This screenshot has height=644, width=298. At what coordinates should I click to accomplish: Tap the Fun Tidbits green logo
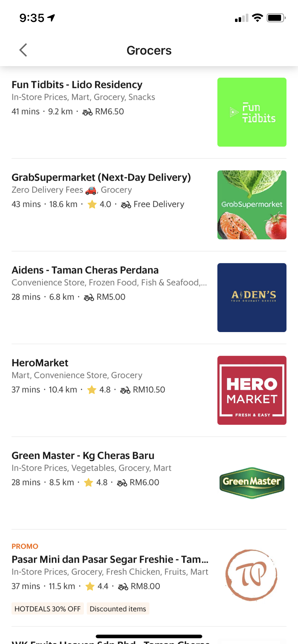point(252,112)
